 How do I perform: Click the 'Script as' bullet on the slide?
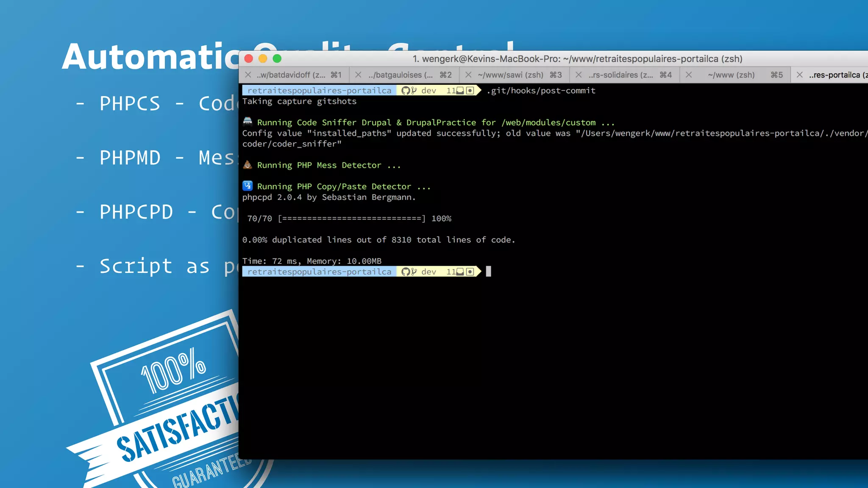pos(157,266)
